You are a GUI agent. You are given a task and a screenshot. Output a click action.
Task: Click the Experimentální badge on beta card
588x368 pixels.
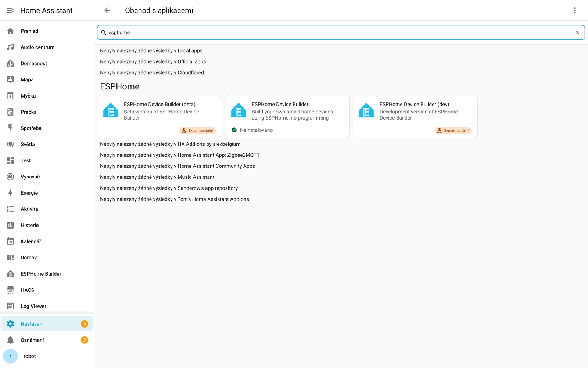pyautogui.click(x=197, y=131)
